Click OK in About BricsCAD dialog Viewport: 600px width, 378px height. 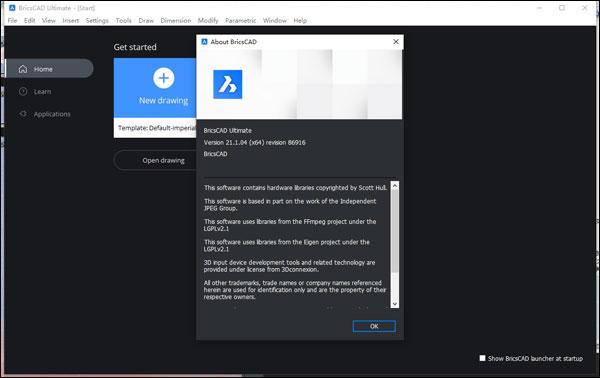tap(374, 326)
